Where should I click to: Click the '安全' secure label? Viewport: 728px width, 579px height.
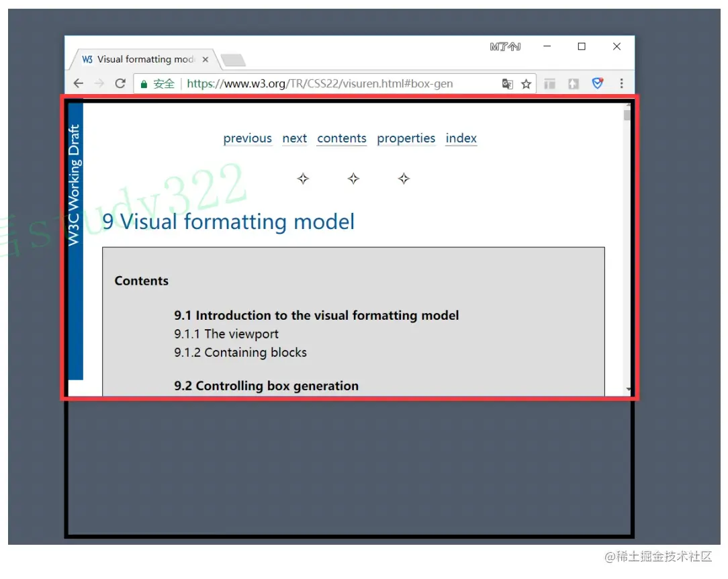[164, 84]
